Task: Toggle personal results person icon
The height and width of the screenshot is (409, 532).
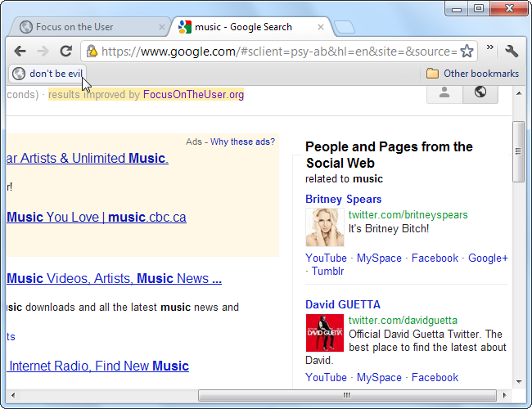Action: coord(444,93)
